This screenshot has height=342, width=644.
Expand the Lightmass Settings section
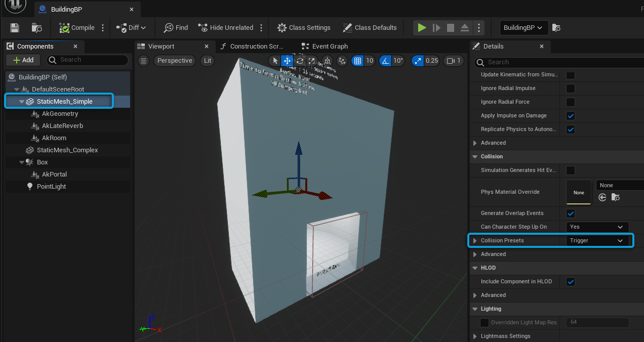click(x=475, y=336)
